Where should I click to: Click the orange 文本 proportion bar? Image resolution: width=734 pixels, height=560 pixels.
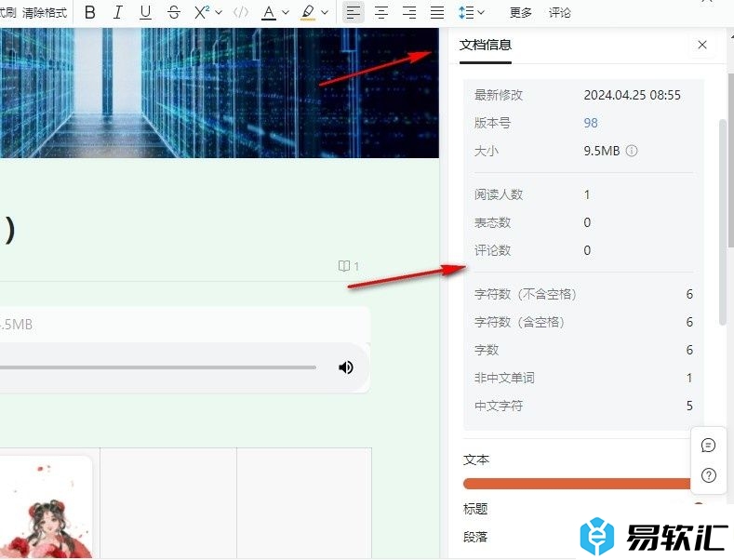pos(577,484)
